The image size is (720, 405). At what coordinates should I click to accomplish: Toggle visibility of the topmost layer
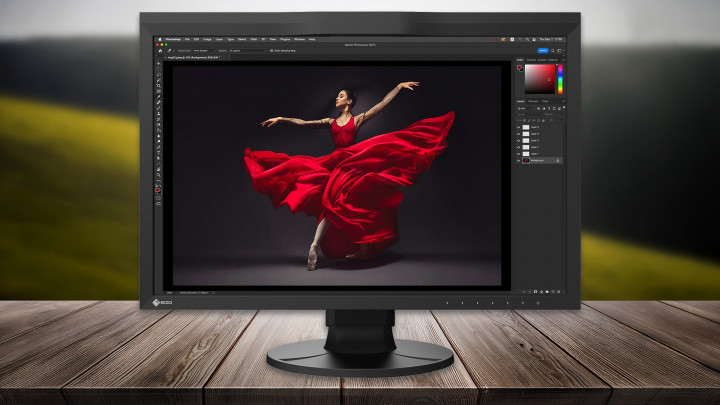point(518,127)
